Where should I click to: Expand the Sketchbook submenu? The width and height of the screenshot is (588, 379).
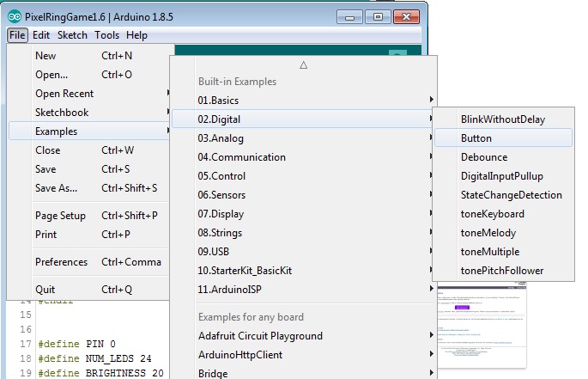89,112
